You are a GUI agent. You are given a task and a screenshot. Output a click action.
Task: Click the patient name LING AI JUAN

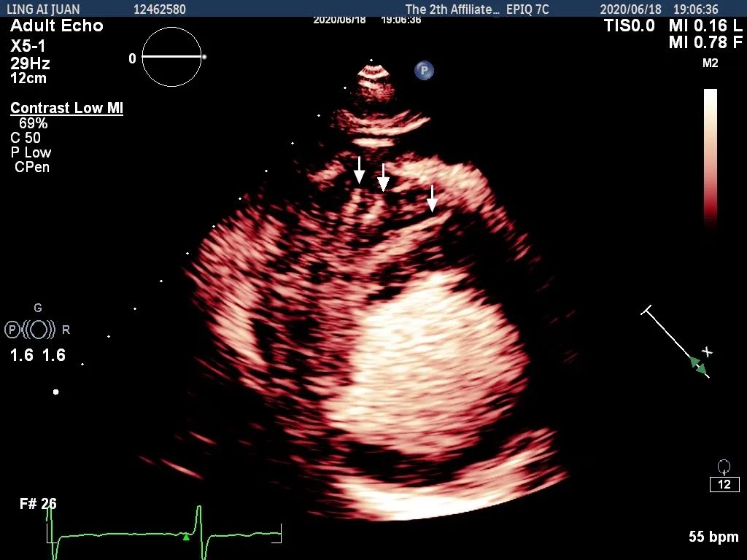pyautogui.click(x=43, y=9)
